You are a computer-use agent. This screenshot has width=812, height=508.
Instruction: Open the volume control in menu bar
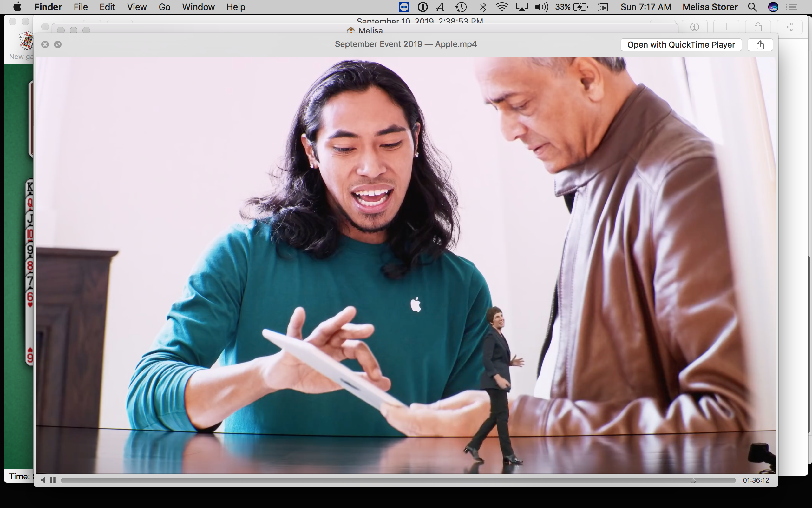[541, 7]
